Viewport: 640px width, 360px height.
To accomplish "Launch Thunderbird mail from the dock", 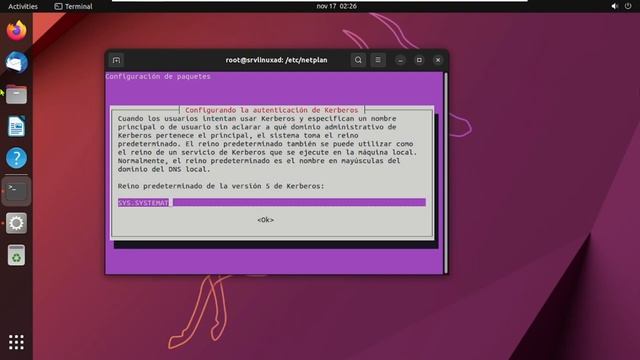I will [x=16, y=62].
